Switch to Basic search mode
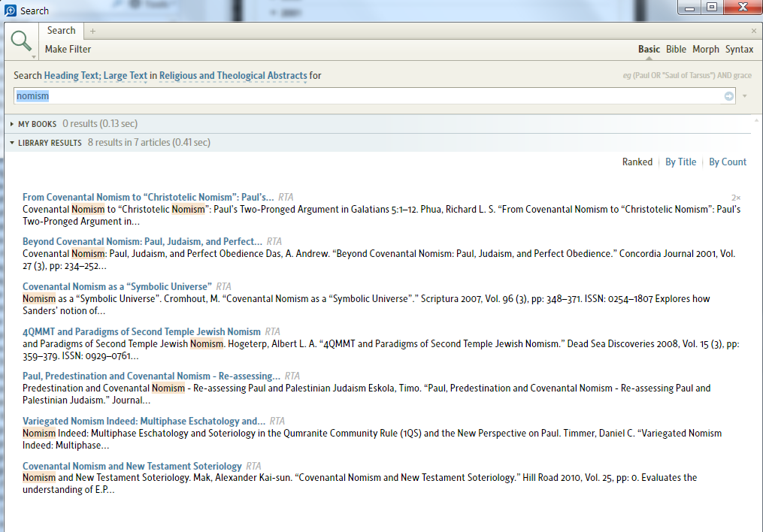Image resolution: width=763 pixels, height=532 pixels. click(649, 49)
